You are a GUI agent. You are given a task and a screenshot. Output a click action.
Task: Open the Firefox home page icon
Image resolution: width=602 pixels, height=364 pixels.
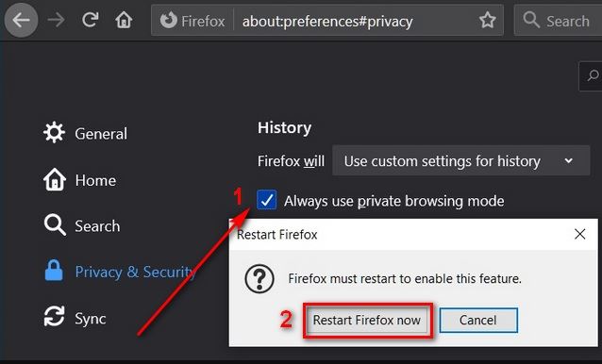(124, 20)
